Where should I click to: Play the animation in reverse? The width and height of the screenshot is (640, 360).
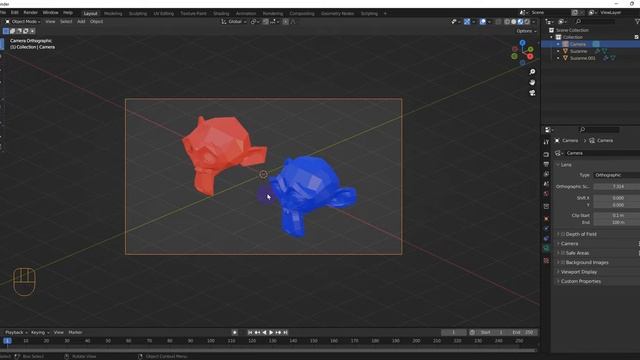(x=264, y=333)
